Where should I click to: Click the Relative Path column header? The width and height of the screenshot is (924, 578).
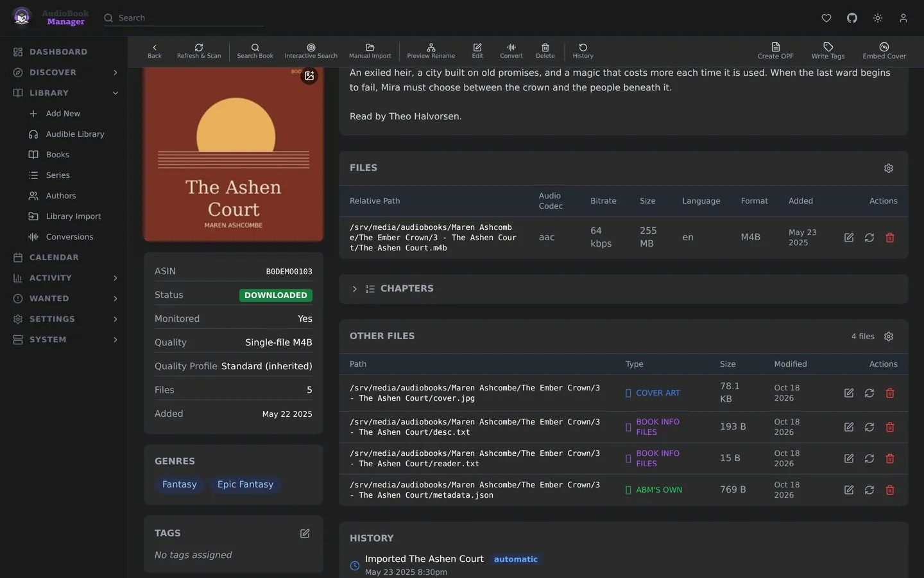pos(375,201)
